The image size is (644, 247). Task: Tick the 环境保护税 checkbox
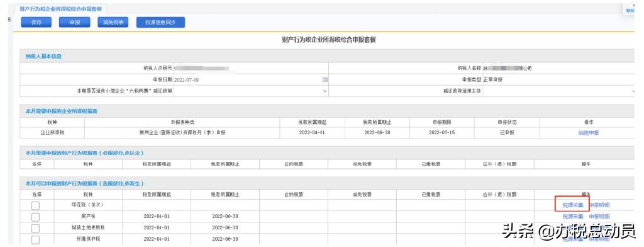[36, 239]
